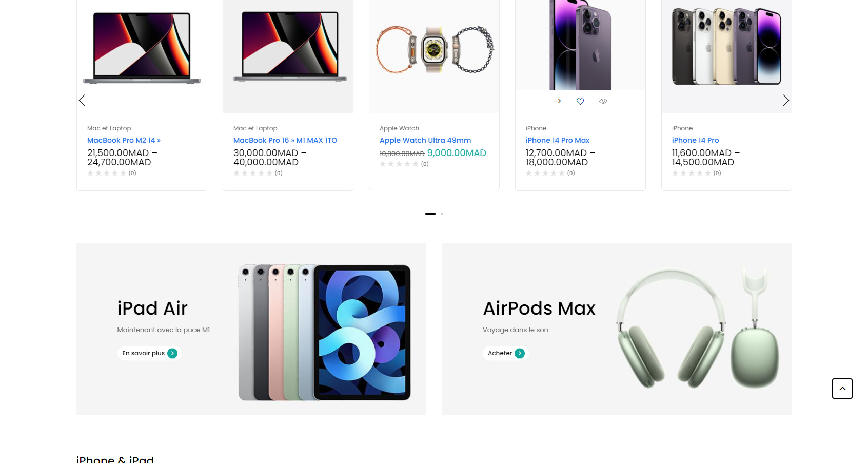868x463 pixels.
Task: Click the Apple Watch Ultra thumbnail image
Action: (435, 50)
